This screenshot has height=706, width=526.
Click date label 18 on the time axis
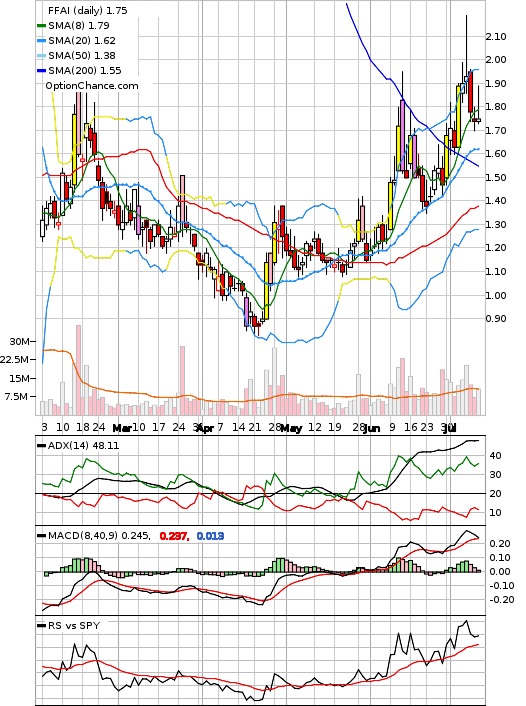pos(82,427)
